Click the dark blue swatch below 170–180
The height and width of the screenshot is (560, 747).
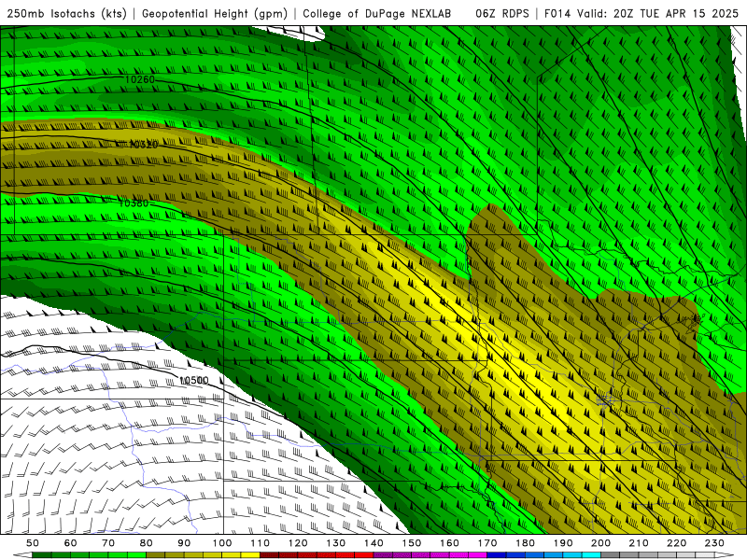coord(497,555)
